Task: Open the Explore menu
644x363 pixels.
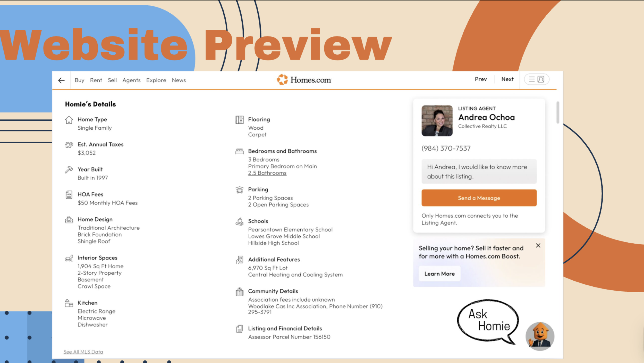Action: pos(156,80)
